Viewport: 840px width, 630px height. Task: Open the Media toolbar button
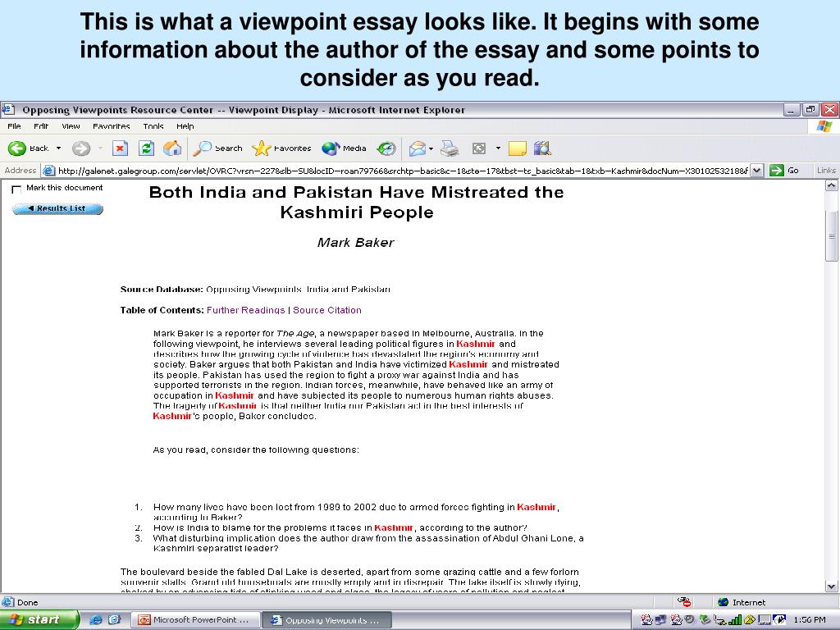(344, 148)
